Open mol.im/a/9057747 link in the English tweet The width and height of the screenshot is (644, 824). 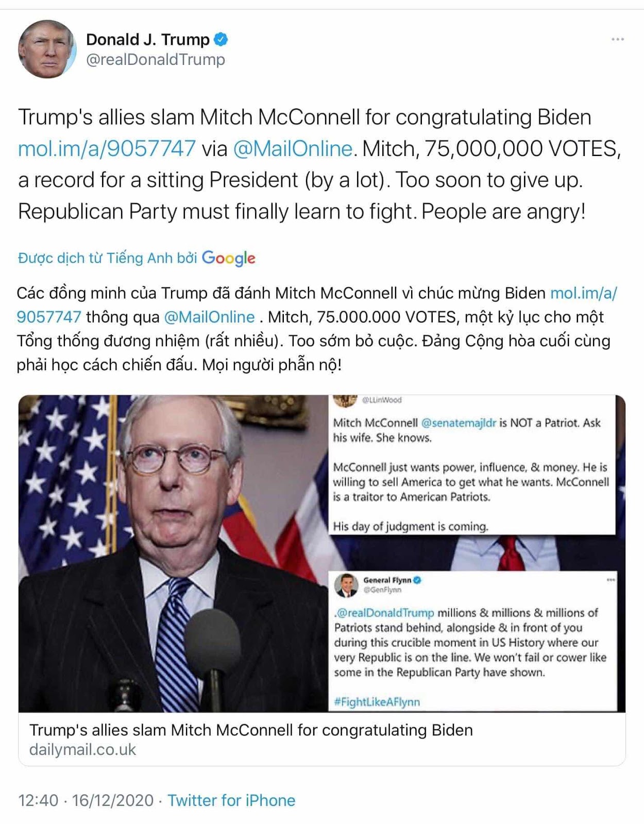(x=107, y=149)
